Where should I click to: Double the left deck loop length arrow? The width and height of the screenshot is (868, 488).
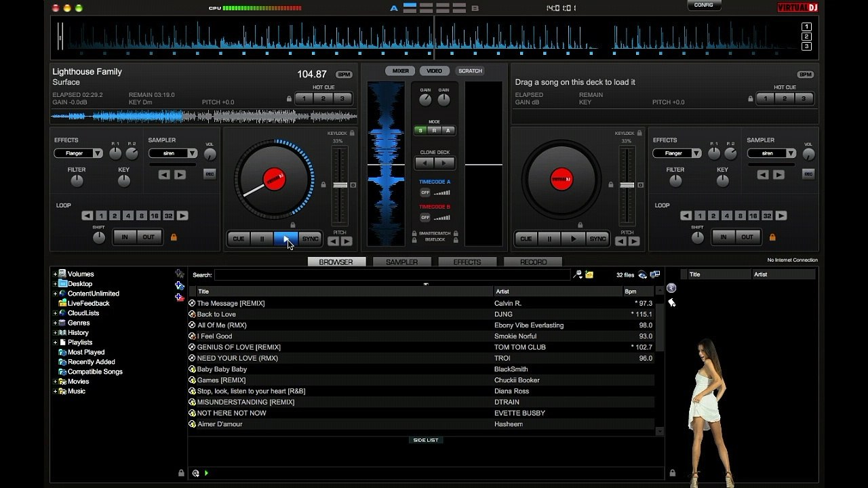(x=182, y=216)
